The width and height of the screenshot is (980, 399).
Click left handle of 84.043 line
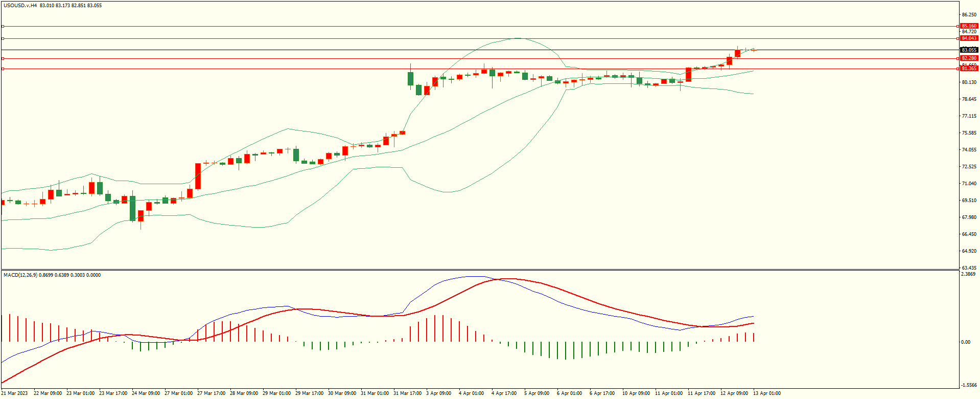pyautogui.click(x=3, y=38)
